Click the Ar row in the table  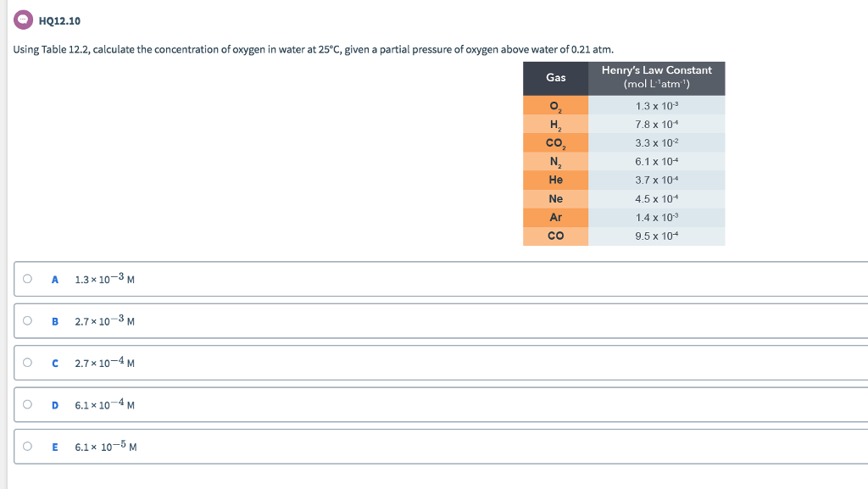coord(555,217)
